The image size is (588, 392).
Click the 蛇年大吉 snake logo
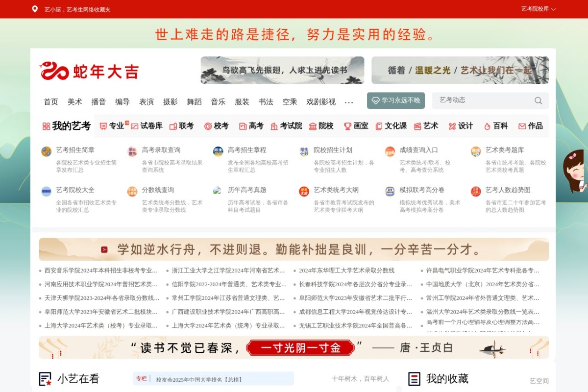(89, 71)
